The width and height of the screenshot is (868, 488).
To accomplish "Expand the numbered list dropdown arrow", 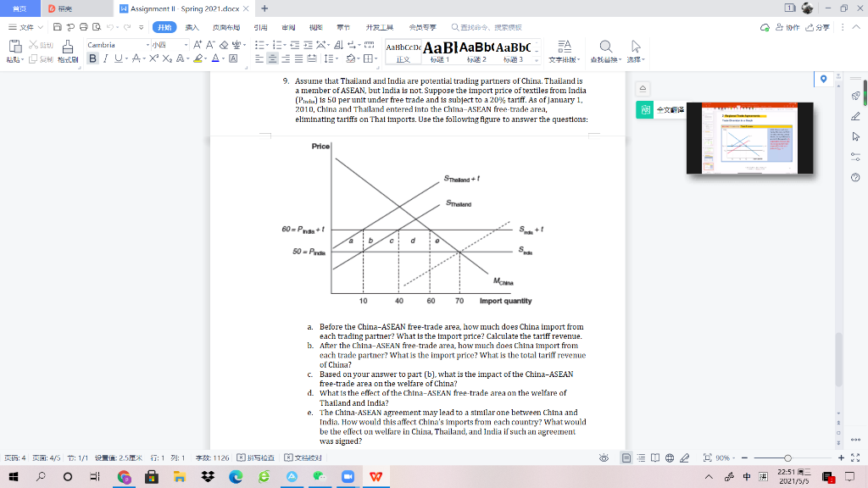I will (285, 45).
